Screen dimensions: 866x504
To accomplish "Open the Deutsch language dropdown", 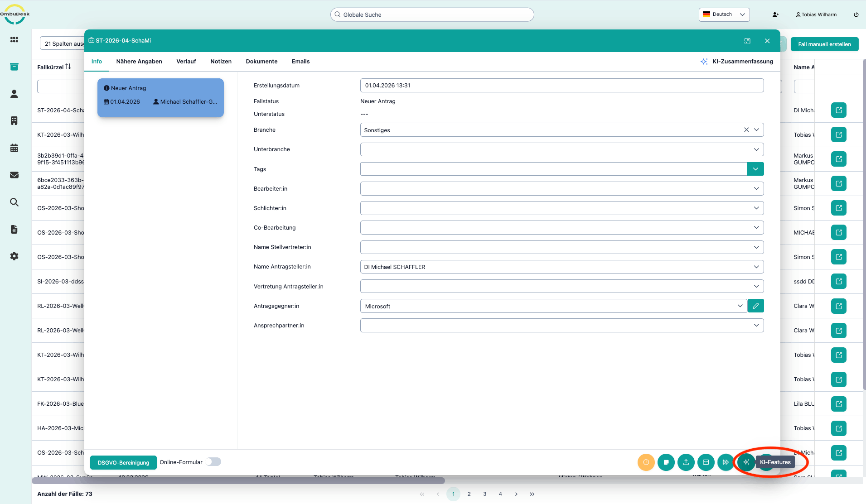I will click(x=724, y=14).
